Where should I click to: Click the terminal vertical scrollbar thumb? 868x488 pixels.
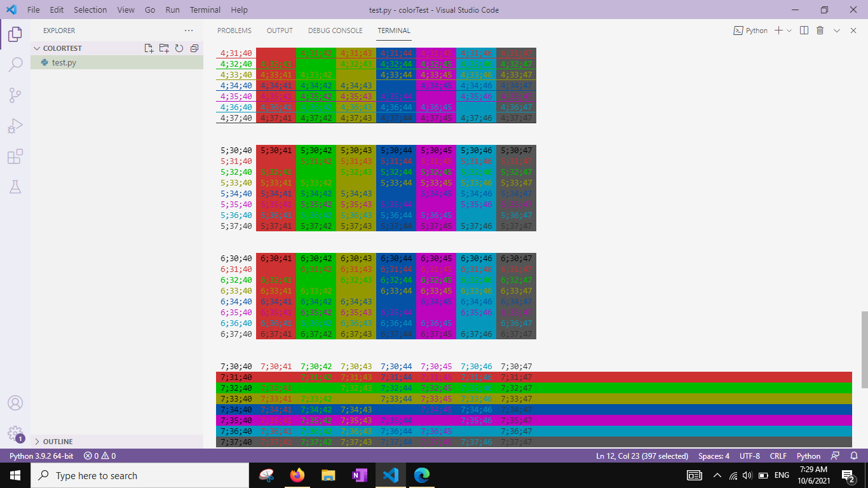point(864,349)
